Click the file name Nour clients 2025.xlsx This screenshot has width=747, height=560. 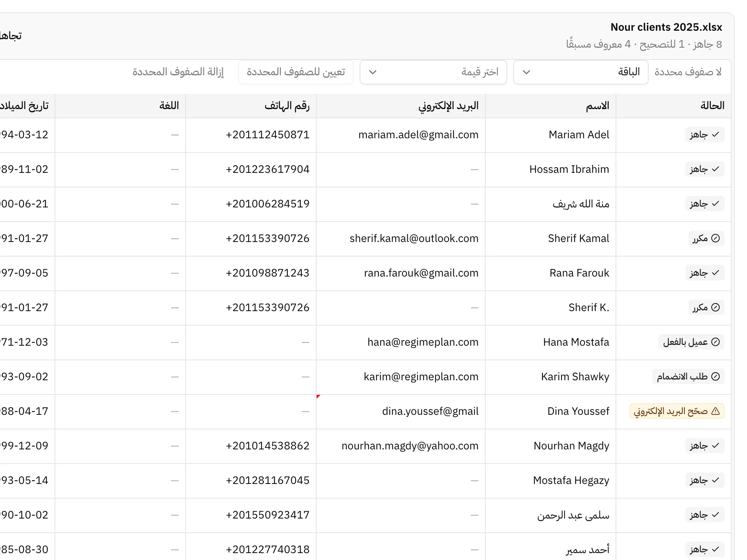[666, 27]
